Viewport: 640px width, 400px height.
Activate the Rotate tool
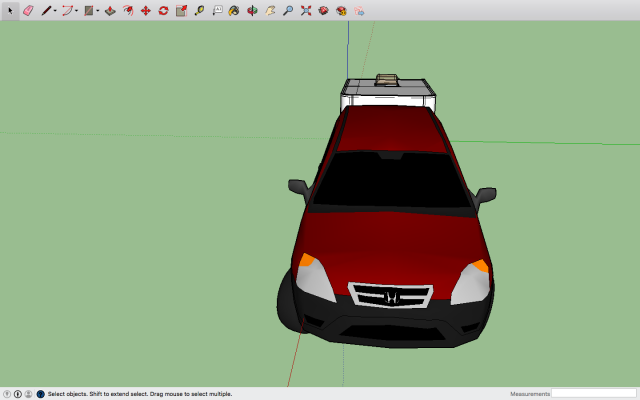(x=164, y=11)
